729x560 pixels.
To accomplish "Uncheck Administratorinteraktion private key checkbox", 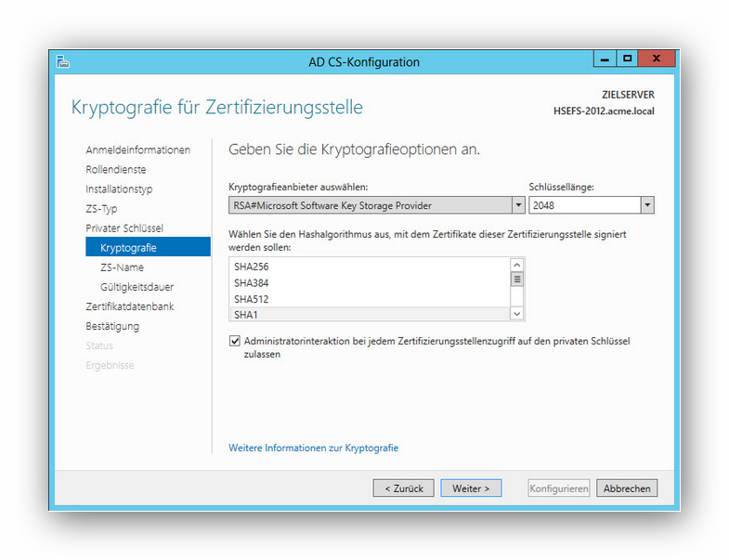I will (x=234, y=341).
